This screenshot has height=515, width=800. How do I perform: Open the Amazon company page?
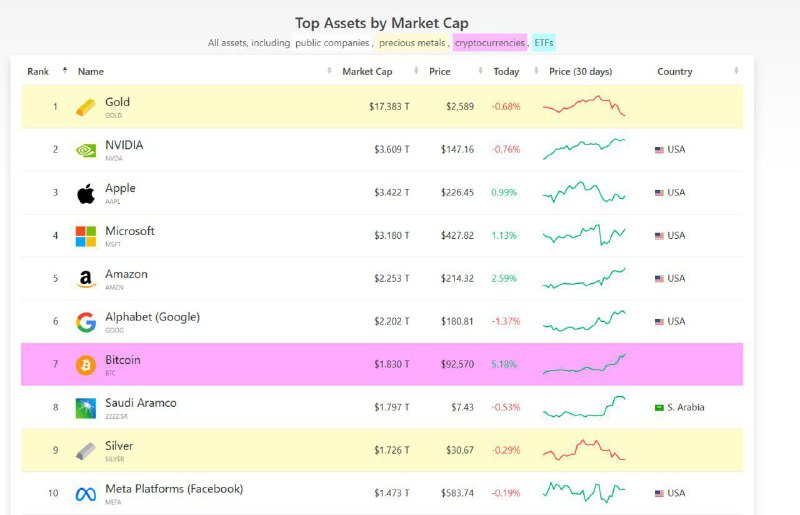pos(126,274)
